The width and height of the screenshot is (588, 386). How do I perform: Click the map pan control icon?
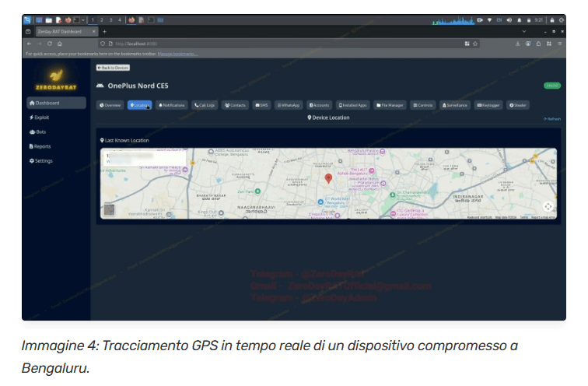pyautogui.click(x=548, y=206)
